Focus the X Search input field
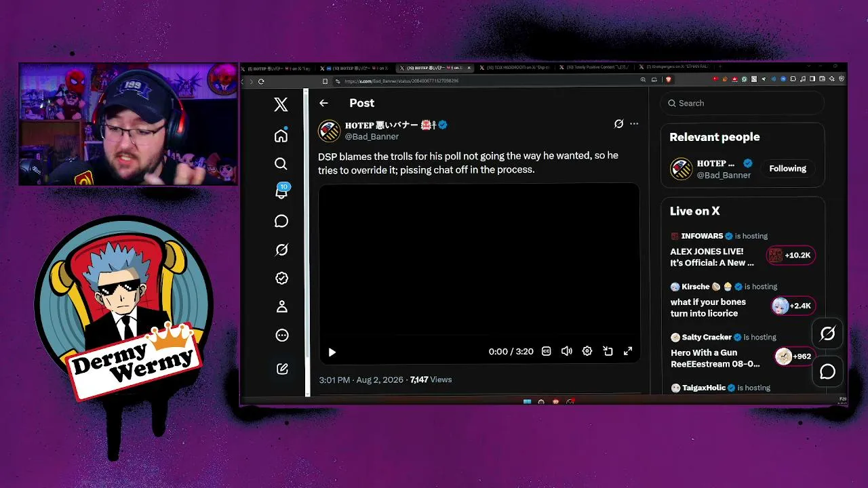 point(743,103)
